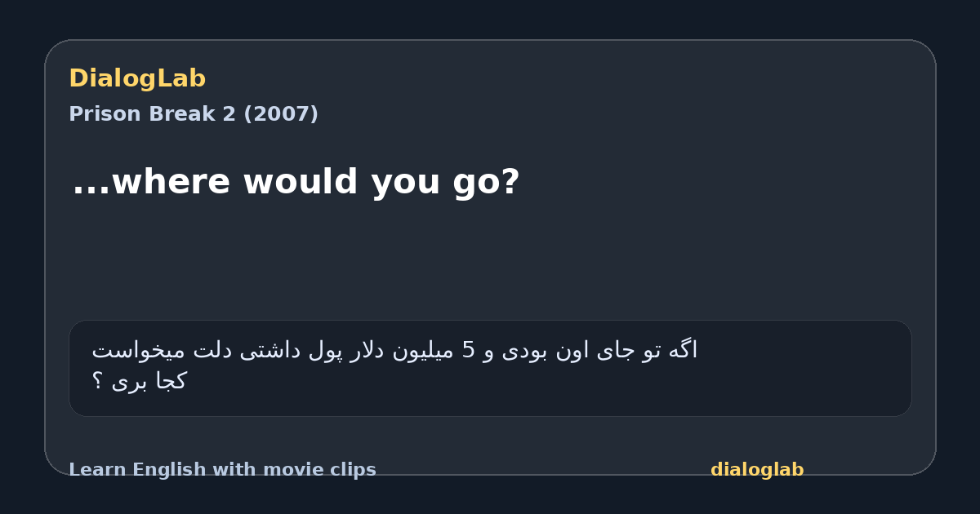980x514 pixels.
Task: Click the second Persian line "کجا بری ؟"
Action: click(x=139, y=381)
